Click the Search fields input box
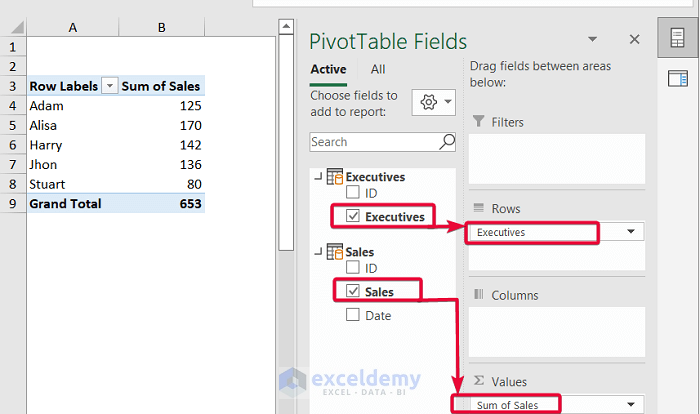Viewport: 700px width, 414px height. point(375,142)
